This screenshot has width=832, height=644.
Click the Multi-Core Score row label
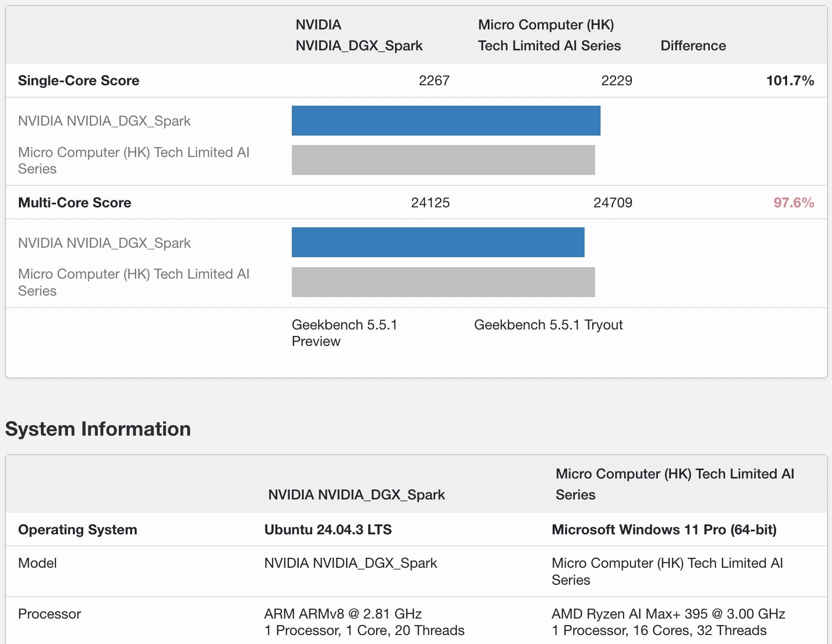[74, 202]
